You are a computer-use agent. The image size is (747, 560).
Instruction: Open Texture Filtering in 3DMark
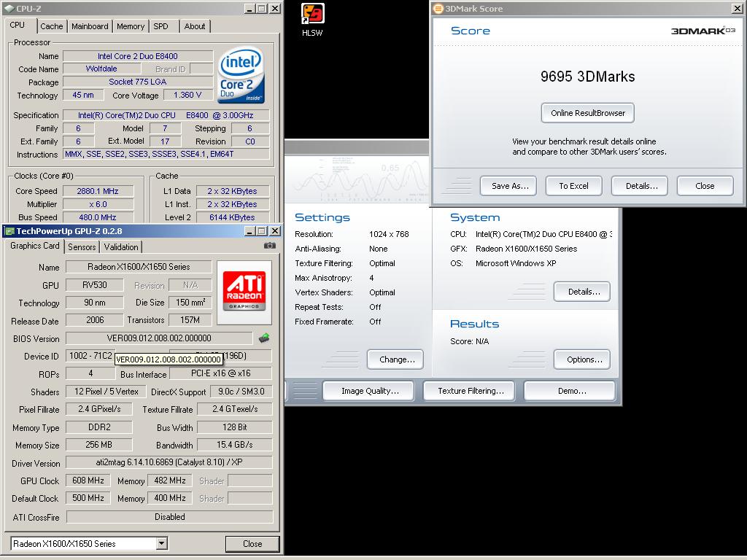(x=469, y=391)
